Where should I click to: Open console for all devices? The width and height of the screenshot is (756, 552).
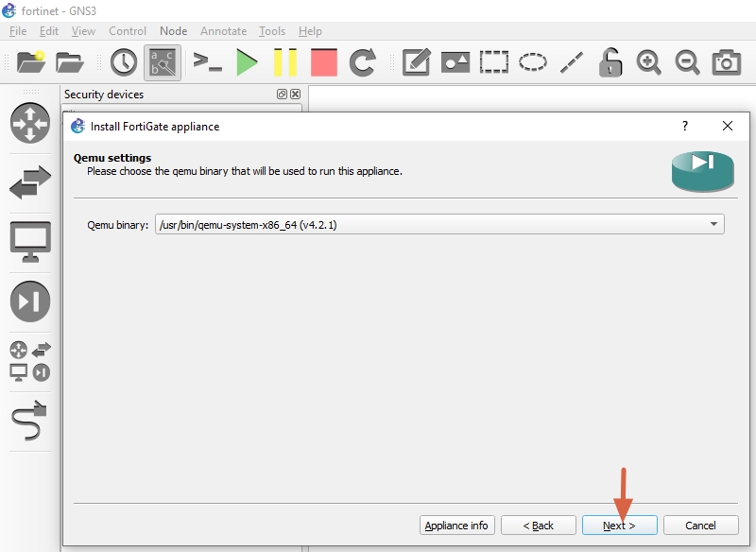207,62
